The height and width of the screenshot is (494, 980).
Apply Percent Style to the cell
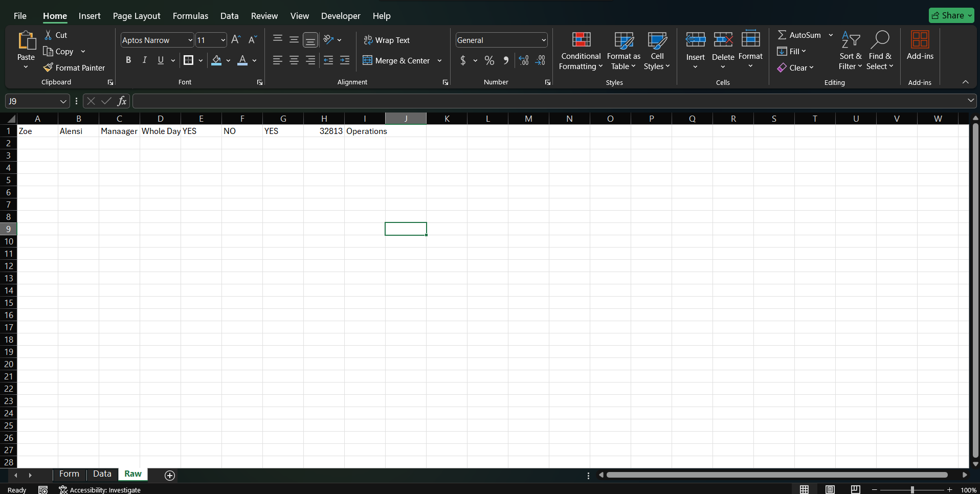pos(489,60)
